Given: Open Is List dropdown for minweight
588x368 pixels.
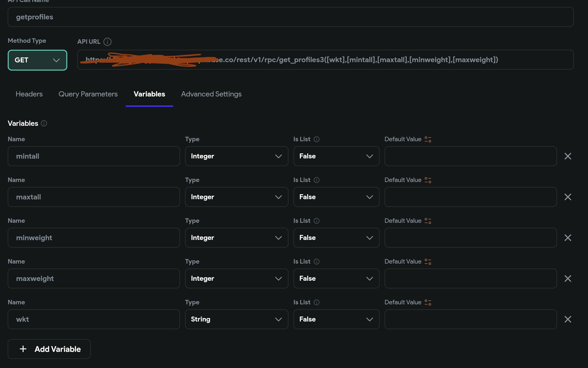Looking at the screenshot, I should (336, 238).
